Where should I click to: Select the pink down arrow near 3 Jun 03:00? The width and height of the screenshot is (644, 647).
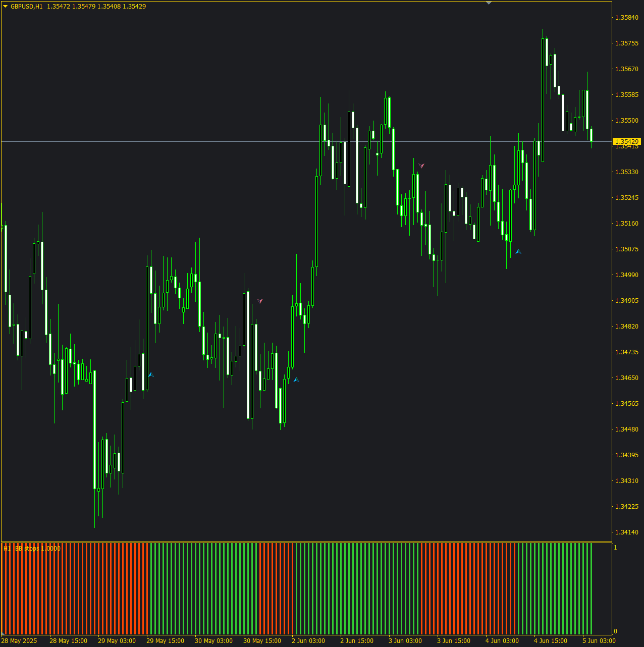[421, 166]
